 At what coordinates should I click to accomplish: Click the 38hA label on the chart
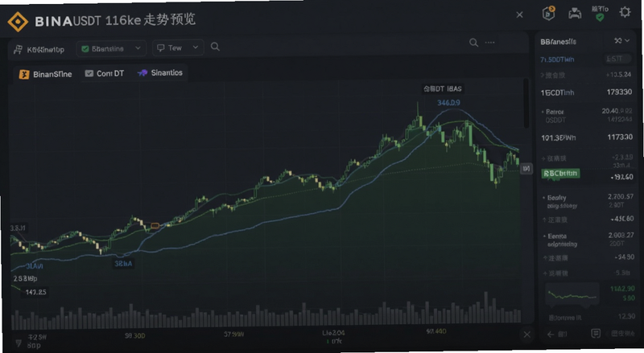[x=123, y=264]
